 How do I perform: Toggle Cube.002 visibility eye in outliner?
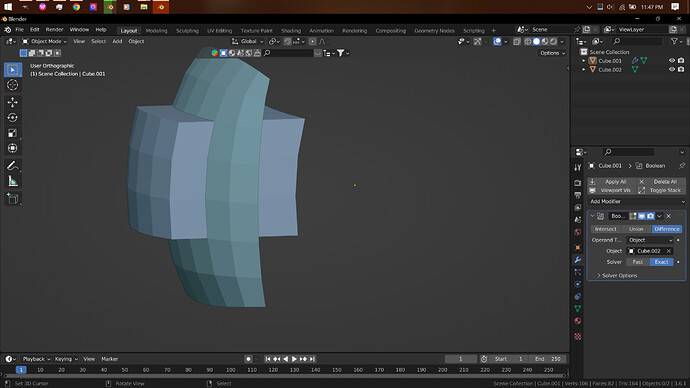click(672, 70)
